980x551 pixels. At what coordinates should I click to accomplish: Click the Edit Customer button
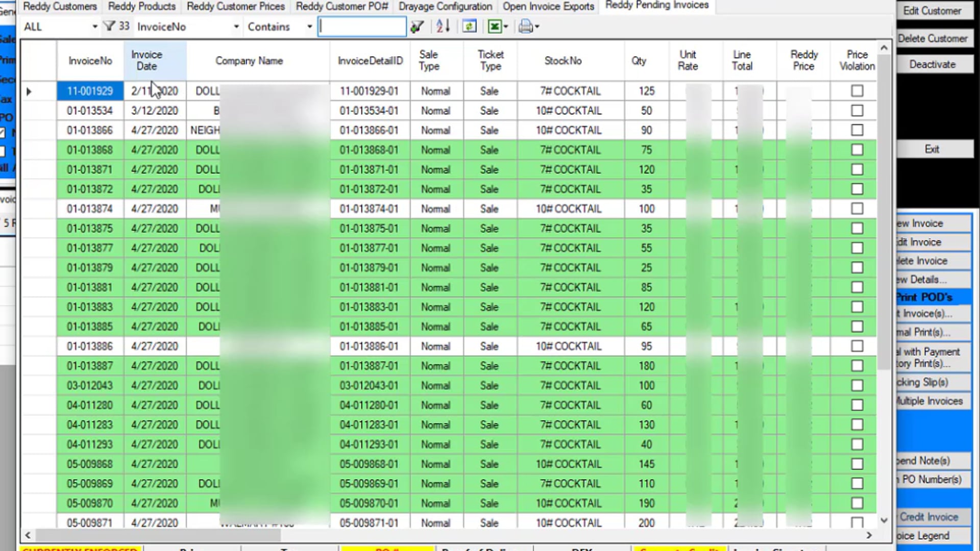pos(932,11)
